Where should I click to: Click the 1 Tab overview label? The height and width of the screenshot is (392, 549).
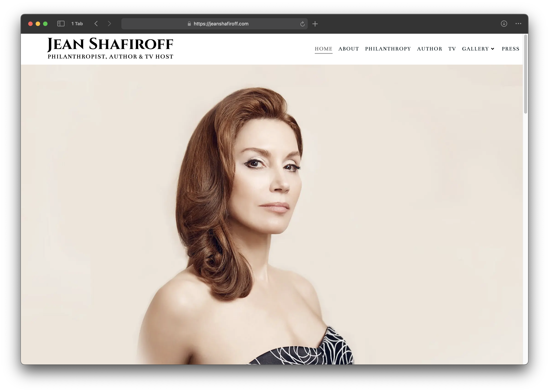tap(77, 24)
